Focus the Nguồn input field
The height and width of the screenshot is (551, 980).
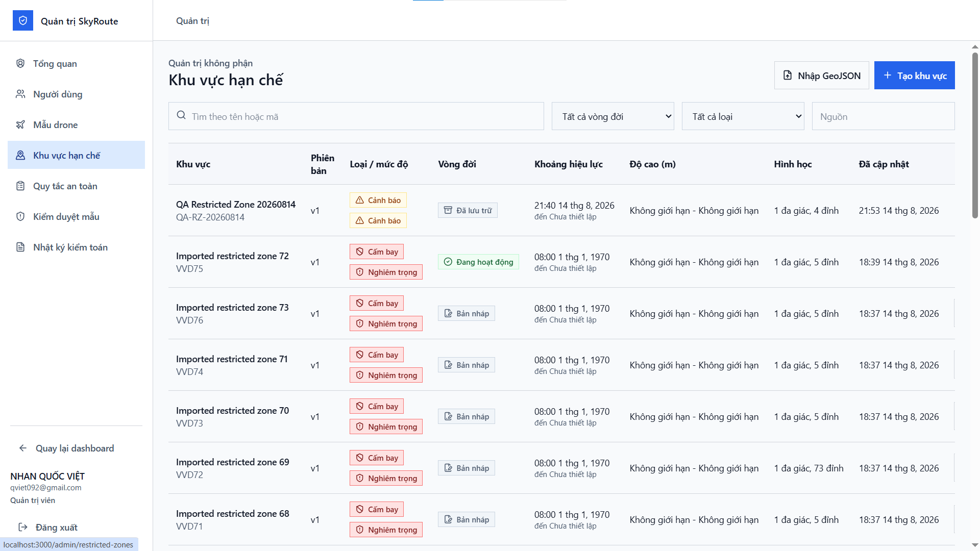click(884, 116)
